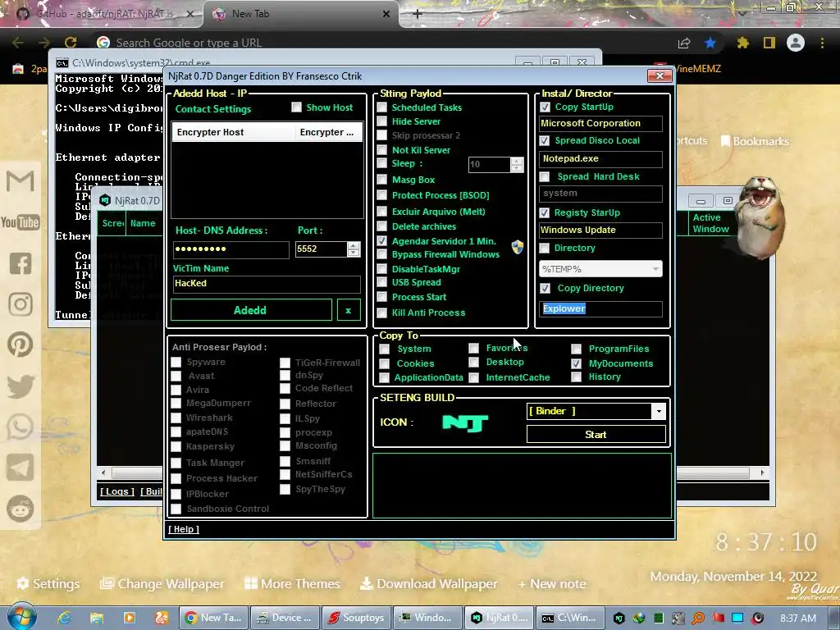This screenshot has width=840, height=630.
Task: Launch Internet Explorer from the taskbar
Action: tap(64, 618)
